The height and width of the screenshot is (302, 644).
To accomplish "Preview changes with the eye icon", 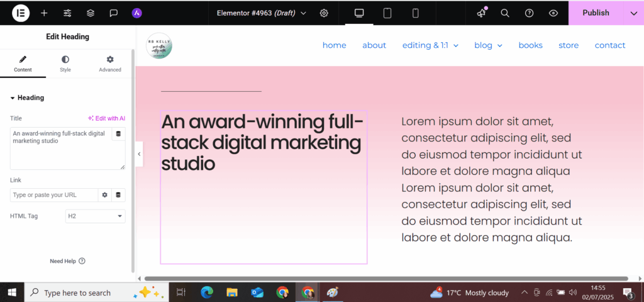I will (x=553, y=13).
